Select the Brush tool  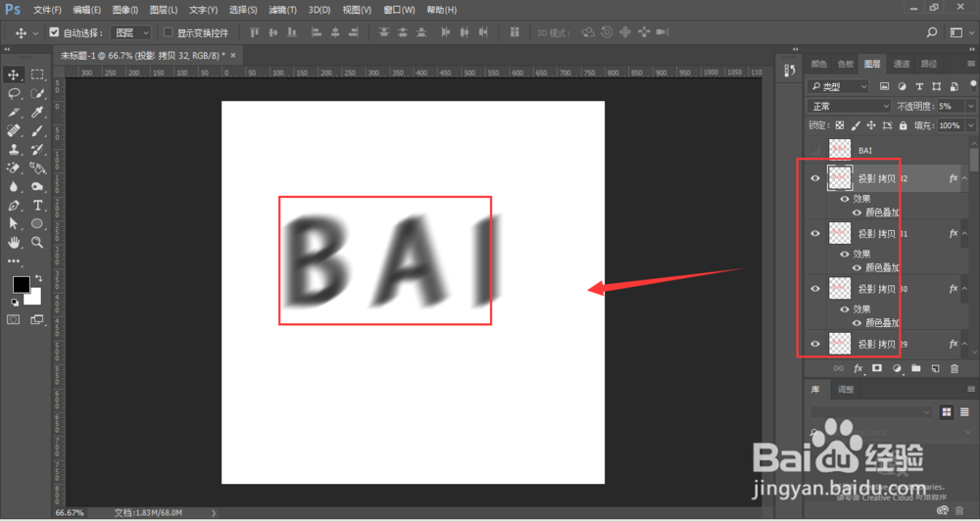point(37,131)
